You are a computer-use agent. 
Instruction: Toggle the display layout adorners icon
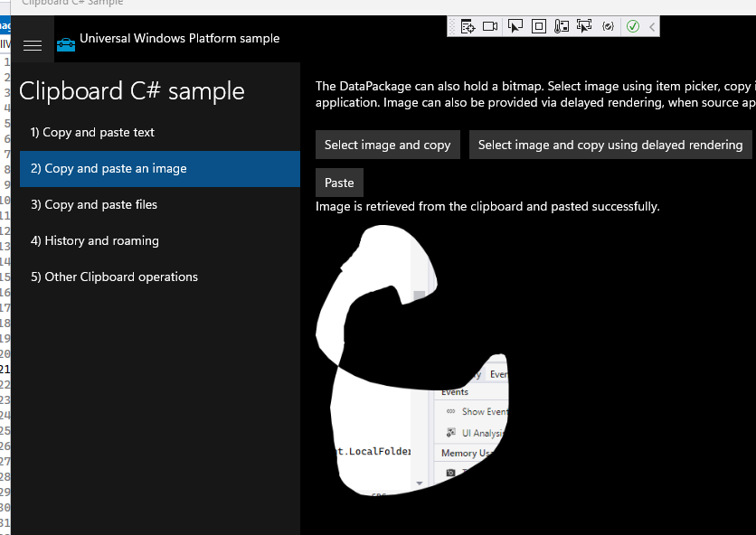(x=538, y=26)
